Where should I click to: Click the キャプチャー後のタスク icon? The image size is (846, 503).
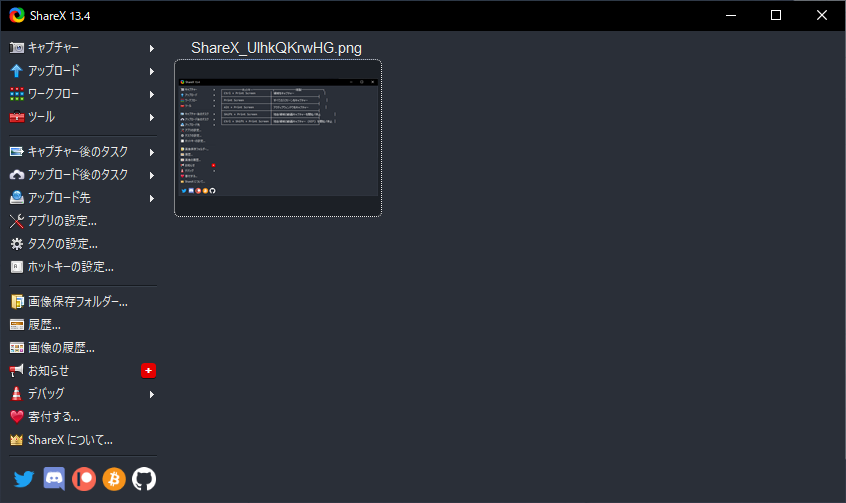click(x=17, y=152)
